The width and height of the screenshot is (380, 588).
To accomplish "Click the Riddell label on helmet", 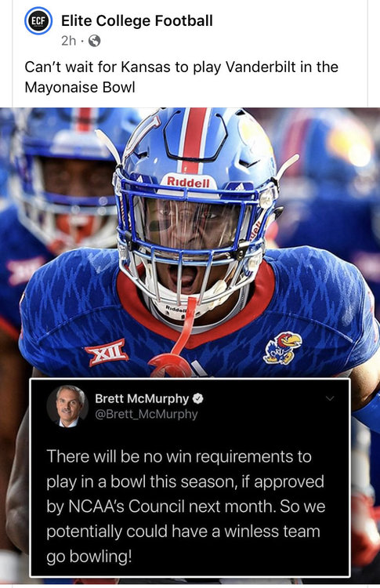I will pyautogui.click(x=188, y=182).
